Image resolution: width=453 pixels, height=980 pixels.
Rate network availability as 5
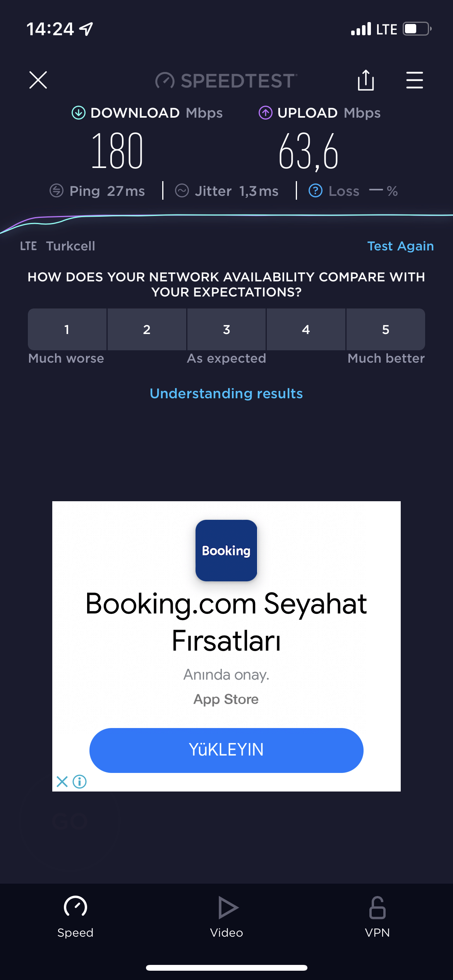[x=386, y=329]
